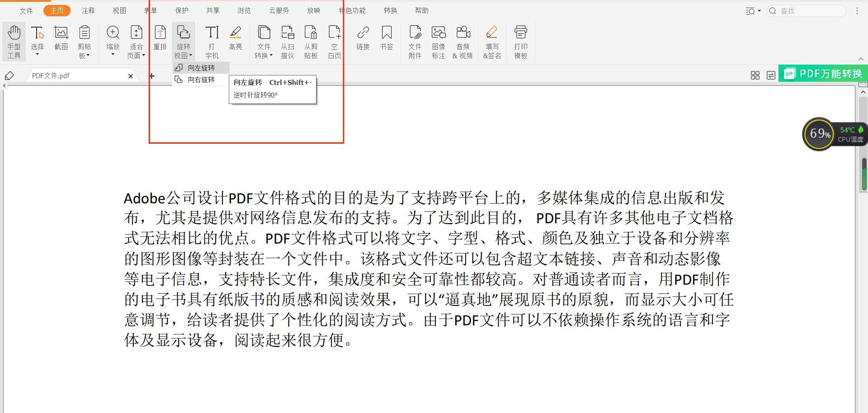
Task: Attach a file via the 文件附件 icon
Action: [x=414, y=41]
